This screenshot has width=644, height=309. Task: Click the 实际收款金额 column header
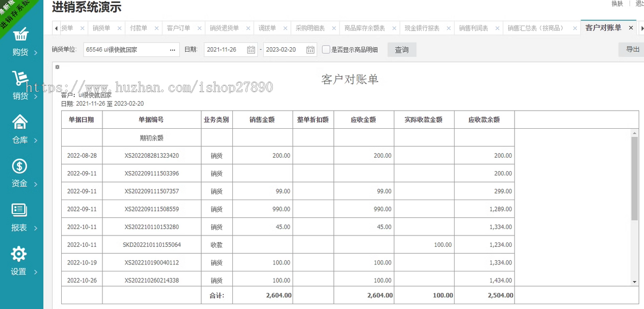coord(423,120)
